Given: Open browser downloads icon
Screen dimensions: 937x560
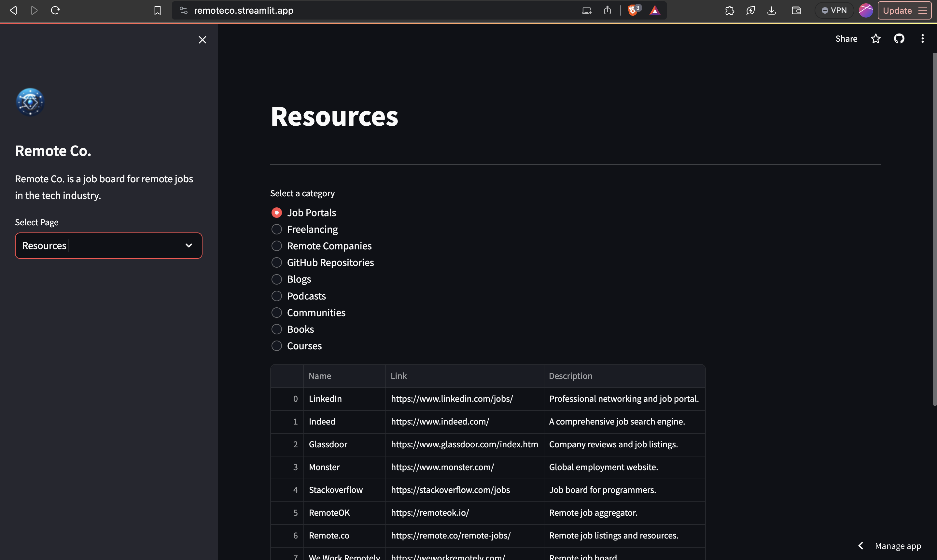Looking at the screenshot, I should [x=771, y=10].
